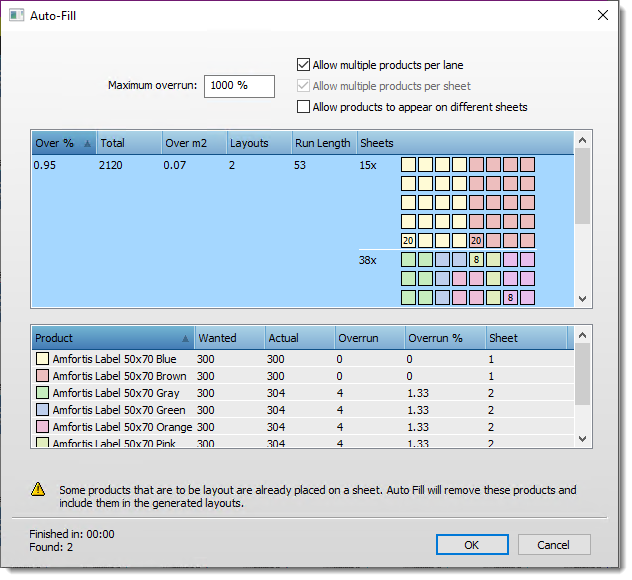Click the 15x sheet count label
Viewport: 632px width, 580px height.
point(368,165)
